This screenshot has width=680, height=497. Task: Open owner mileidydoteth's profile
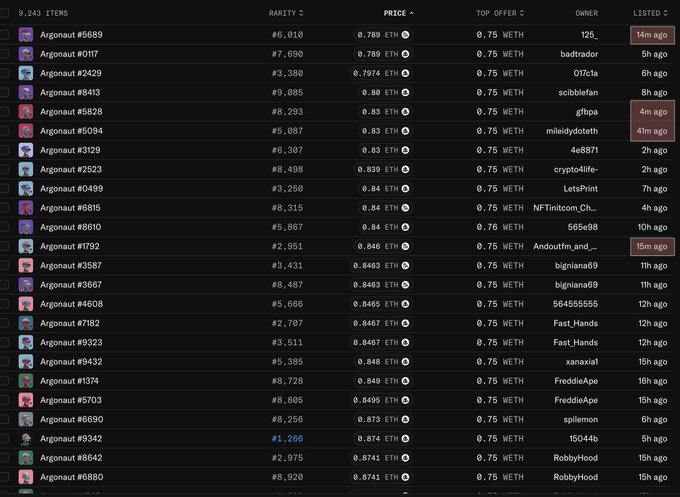coord(572,131)
